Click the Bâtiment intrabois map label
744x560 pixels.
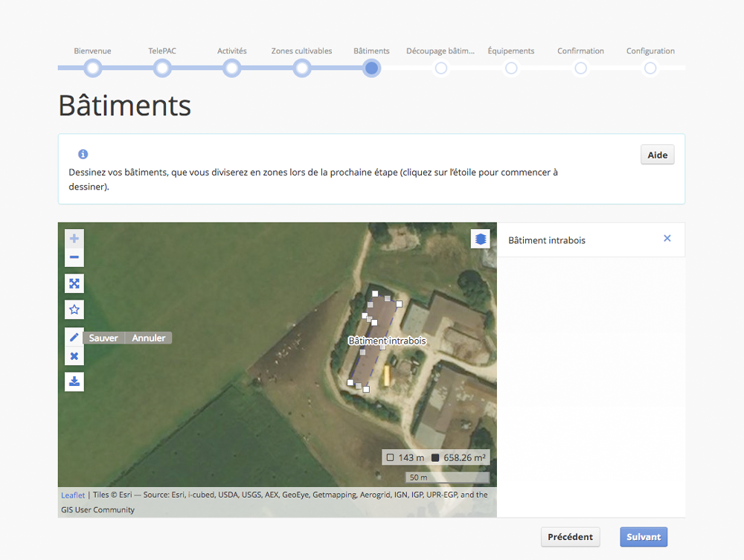(387, 341)
